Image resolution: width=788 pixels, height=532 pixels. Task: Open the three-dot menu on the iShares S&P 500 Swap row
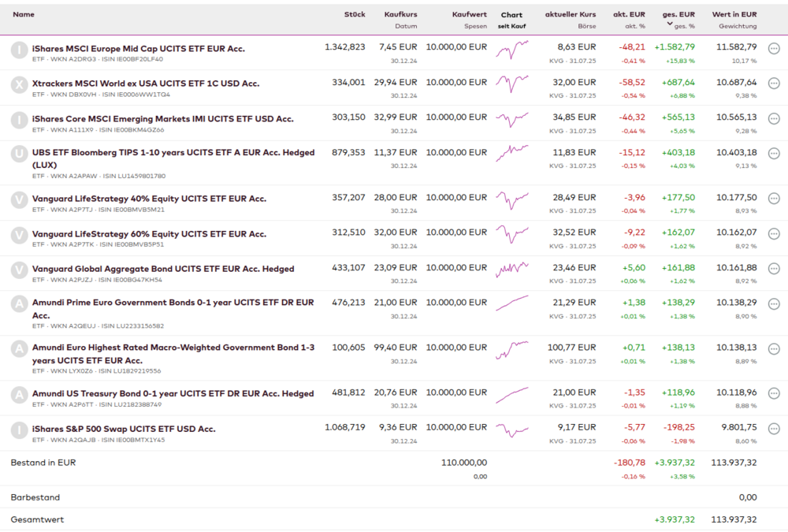774,430
